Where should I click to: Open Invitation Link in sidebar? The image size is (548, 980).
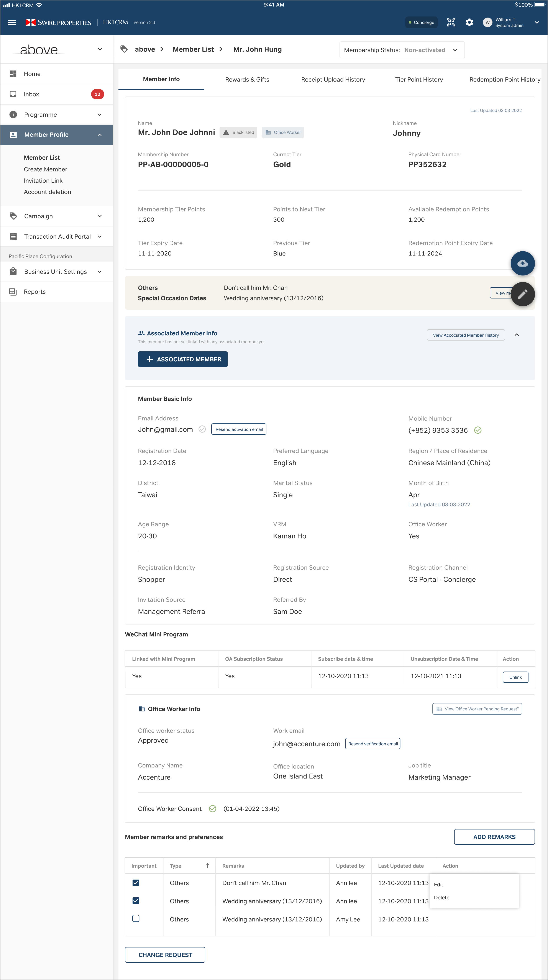tap(43, 181)
